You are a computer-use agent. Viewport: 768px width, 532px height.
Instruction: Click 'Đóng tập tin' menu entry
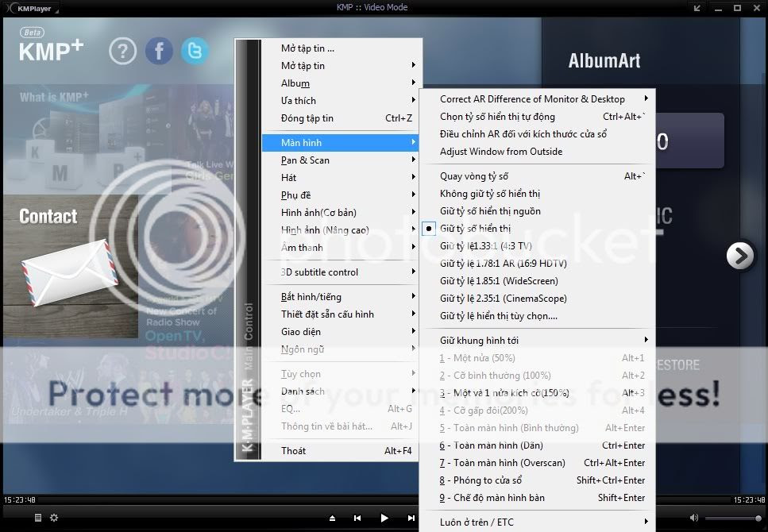click(341, 118)
